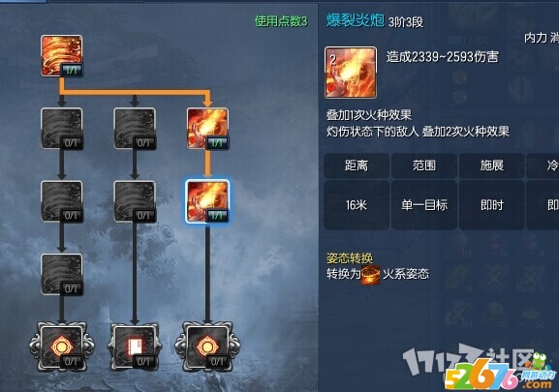This screenshot has width=559, height=392.
Task: Click the 施展 column header
Action: tap(492, 166)
